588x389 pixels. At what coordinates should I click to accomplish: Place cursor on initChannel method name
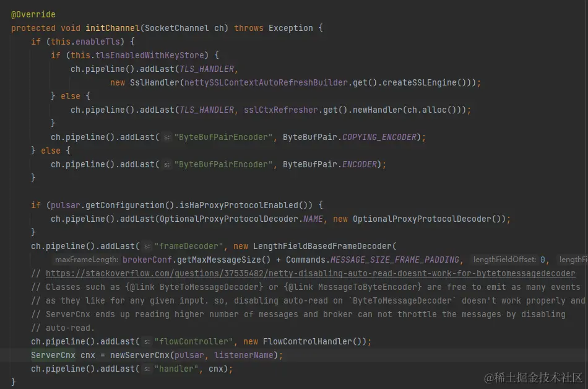click(113, 28)
